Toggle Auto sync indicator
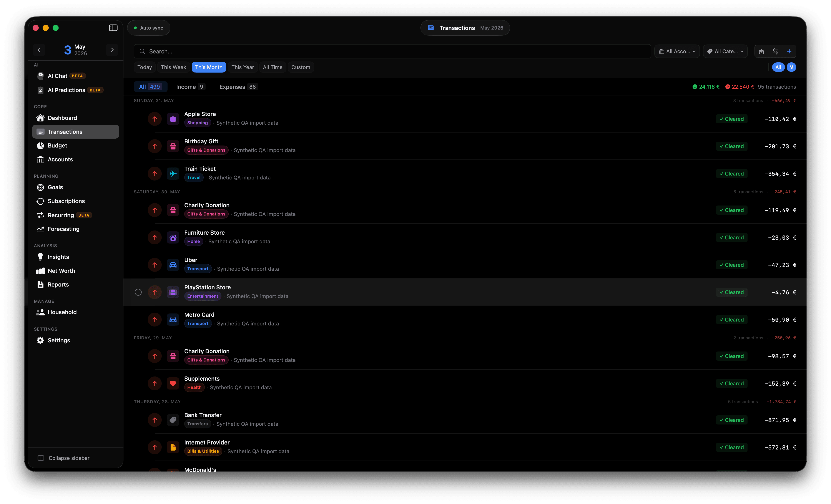Viewport: 831px width, 504px height. tap(149, 28)
